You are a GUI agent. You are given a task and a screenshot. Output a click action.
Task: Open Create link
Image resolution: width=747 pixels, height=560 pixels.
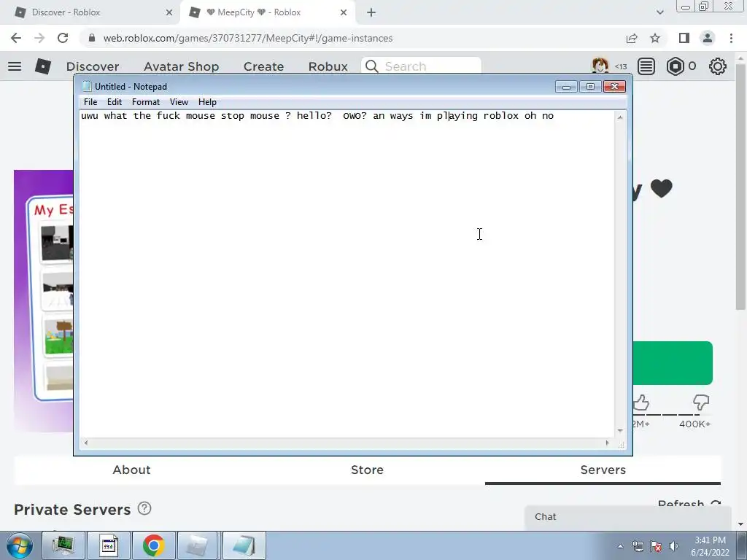(263, 66)
